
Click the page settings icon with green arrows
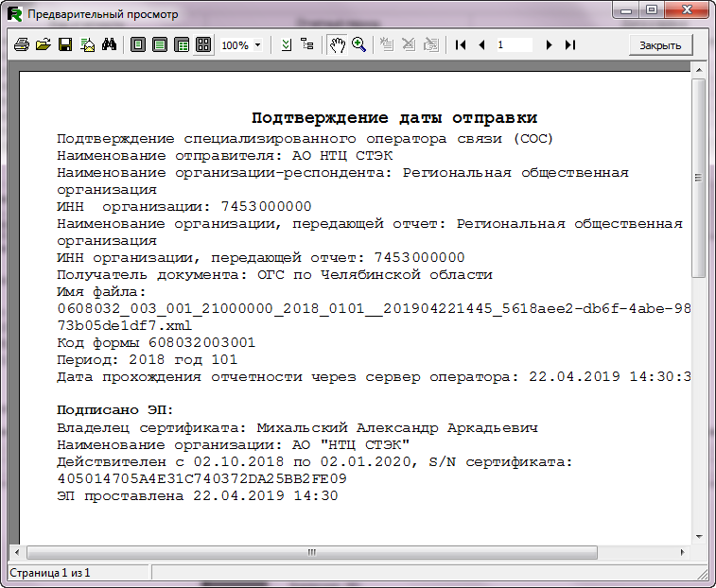pyautogui.click(x=287, y=44)
